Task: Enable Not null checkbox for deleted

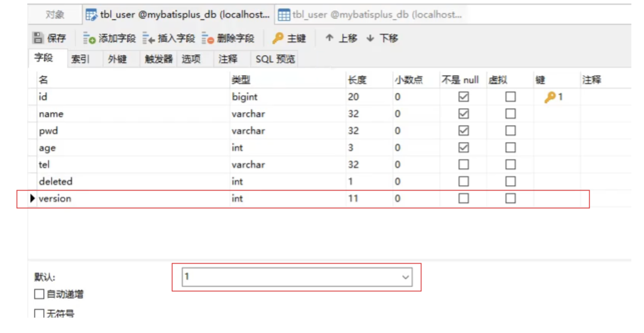Action: point(463,181)
